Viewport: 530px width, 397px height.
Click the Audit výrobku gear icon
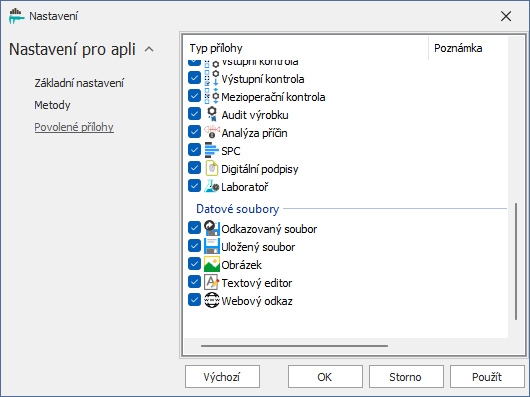[212, 114]
